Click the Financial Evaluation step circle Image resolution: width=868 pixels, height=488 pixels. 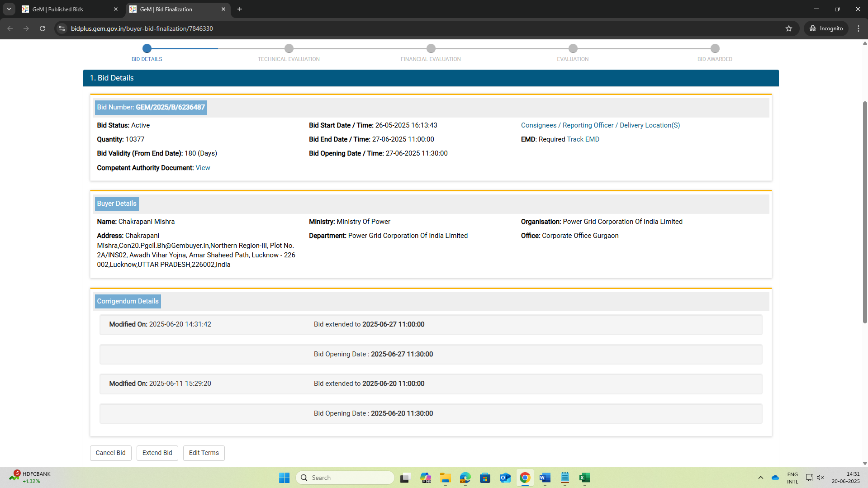tap(431, 48)
